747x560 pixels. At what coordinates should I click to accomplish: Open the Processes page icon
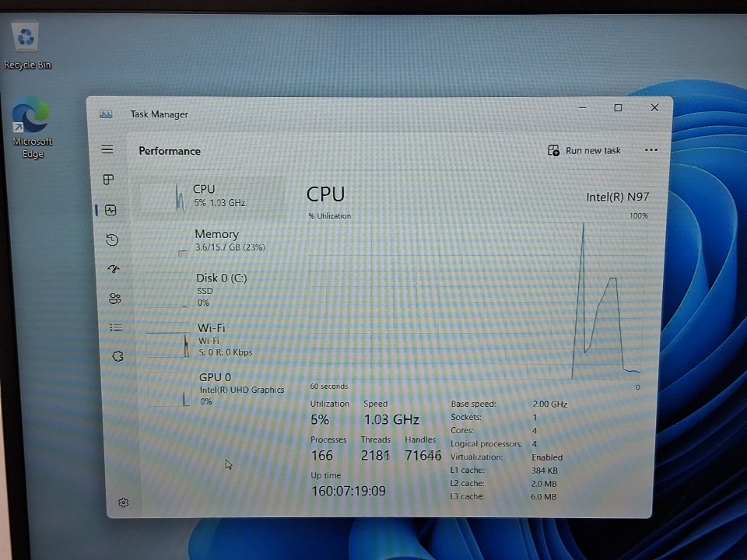point(109,180)
